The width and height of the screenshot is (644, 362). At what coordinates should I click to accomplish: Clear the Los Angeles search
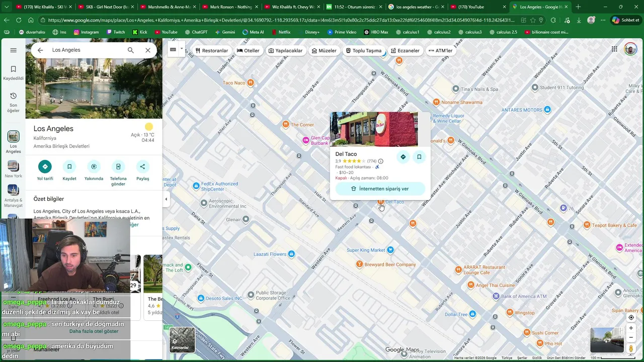pos(148,50)
